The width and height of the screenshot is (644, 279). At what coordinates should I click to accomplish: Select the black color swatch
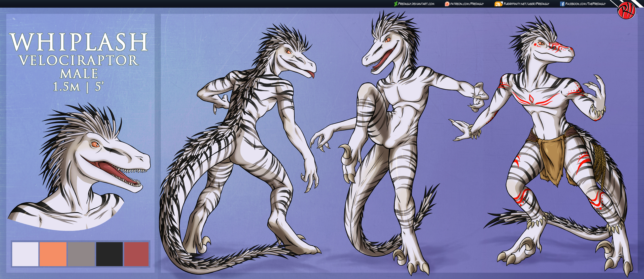pyautogui.click(x=109, y=254)
